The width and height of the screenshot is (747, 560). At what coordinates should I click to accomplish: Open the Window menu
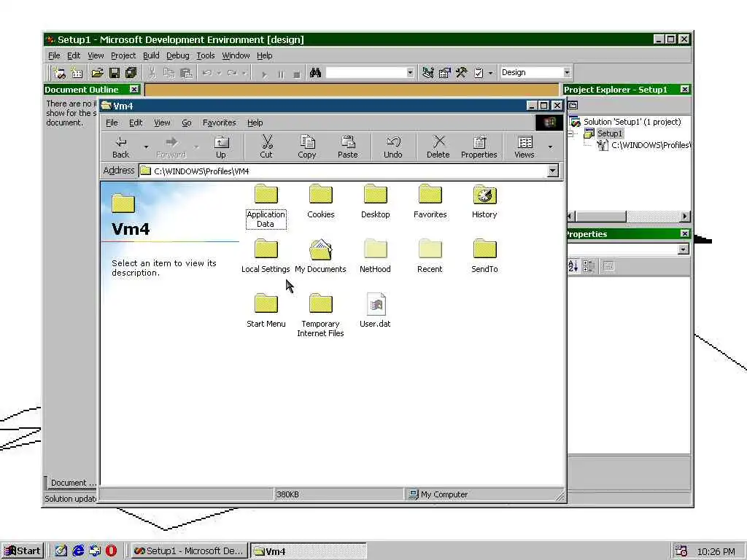pyautogui.click(x=236, y=55)
